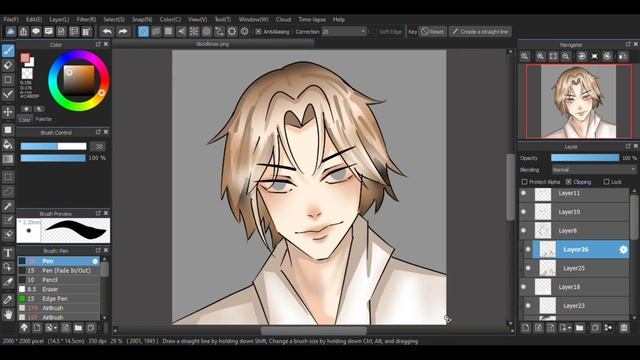The height and width of the screenshot is (360, 640).
Task: Select the Lasso selection tool
Action: [8, 191]
